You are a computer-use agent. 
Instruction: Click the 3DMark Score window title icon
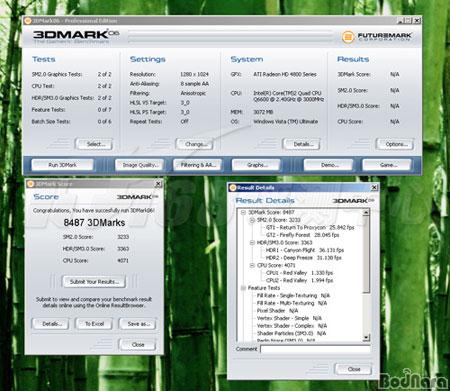pos(31,184)
